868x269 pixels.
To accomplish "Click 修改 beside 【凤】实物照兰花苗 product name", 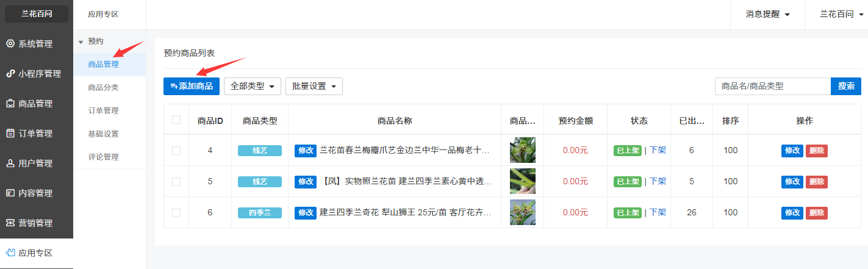I will coord(306,181).
